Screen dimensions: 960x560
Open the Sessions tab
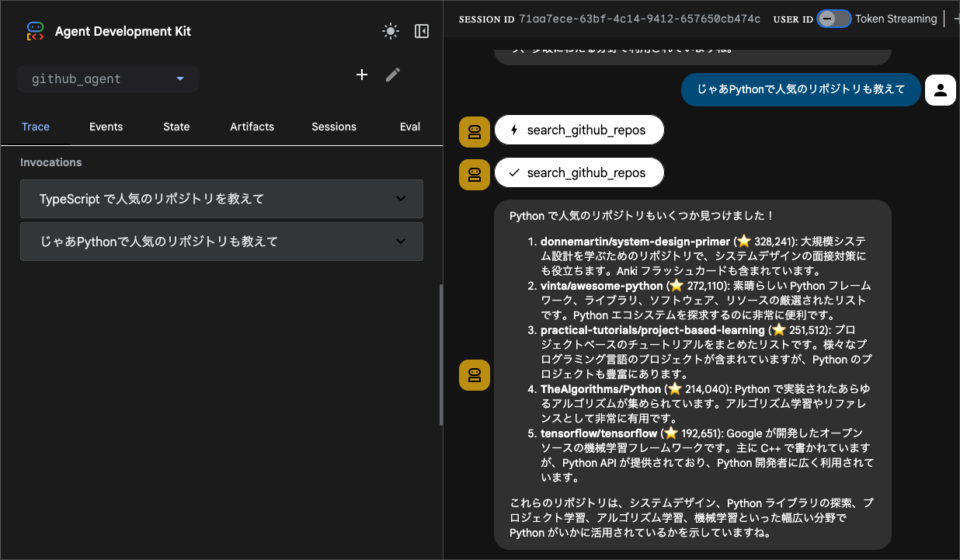click(x=334, y=127)
